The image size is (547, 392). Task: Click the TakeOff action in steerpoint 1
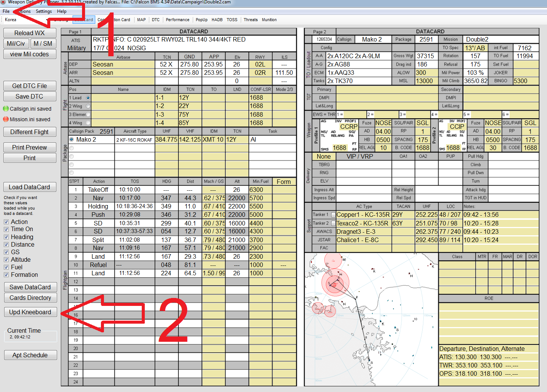tap(98, 190)
